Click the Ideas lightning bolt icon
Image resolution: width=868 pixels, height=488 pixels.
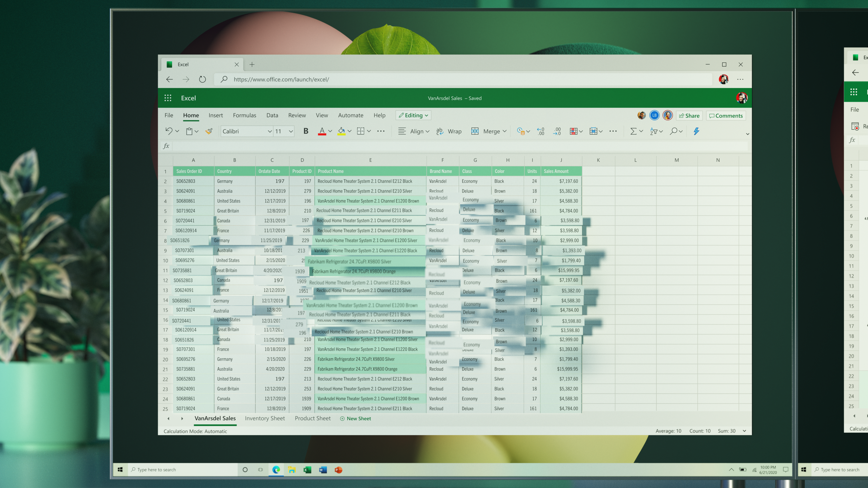pos(696,131)
